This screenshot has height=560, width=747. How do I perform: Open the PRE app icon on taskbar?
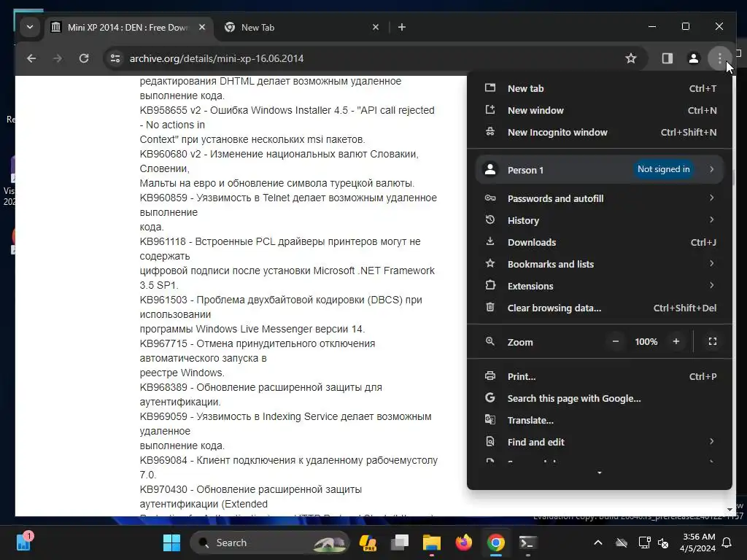pyautogui.click(x=368, y=542)
